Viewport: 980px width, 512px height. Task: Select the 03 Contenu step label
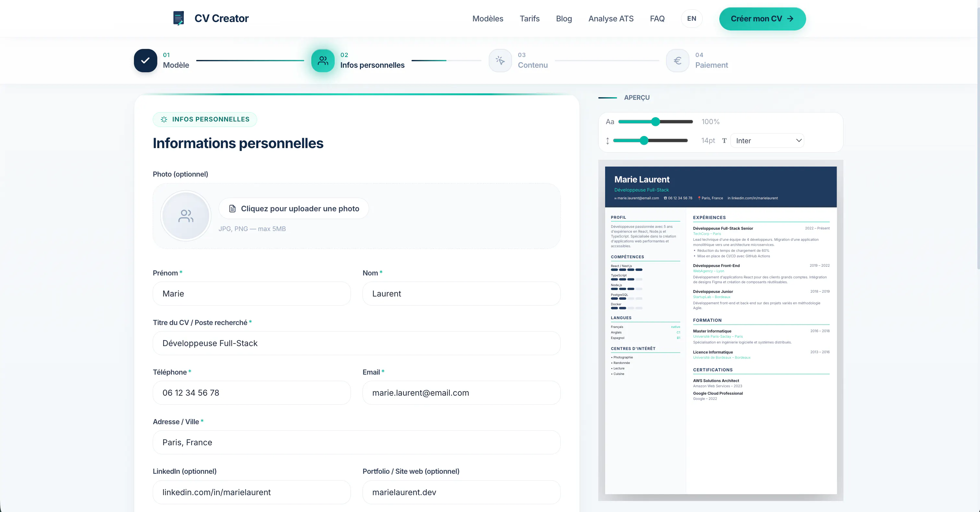[x=532, y=61]
